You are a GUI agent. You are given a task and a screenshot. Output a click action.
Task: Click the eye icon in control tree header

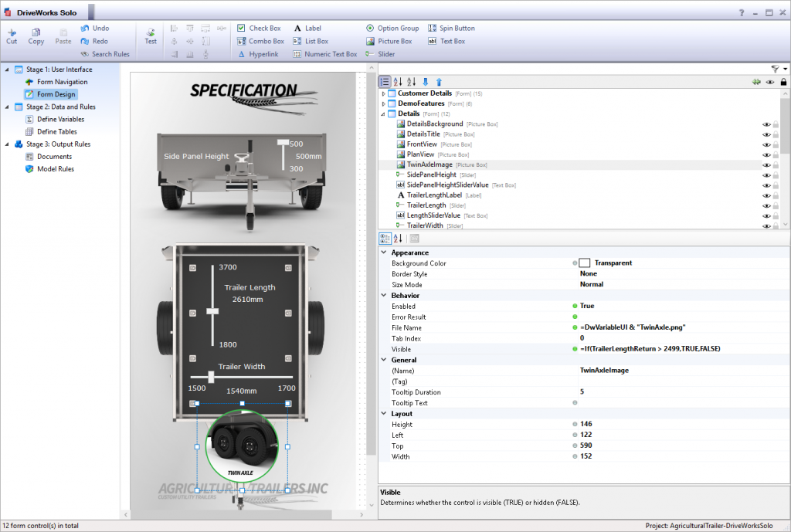[x=770, y=82]
